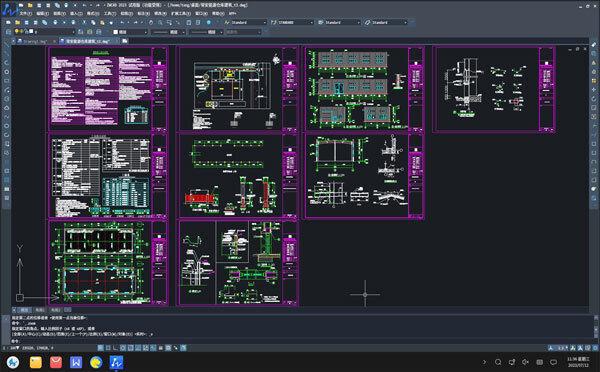600x372 pixels.
Task: Open the 扩展工具(X) menu
Action: click(181, 13)
